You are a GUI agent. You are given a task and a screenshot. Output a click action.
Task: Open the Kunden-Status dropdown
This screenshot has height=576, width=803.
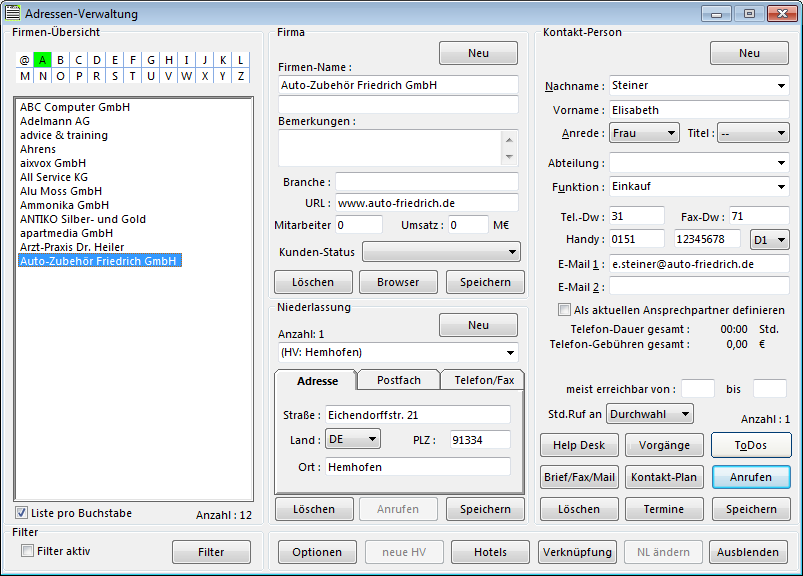(441, 251)
